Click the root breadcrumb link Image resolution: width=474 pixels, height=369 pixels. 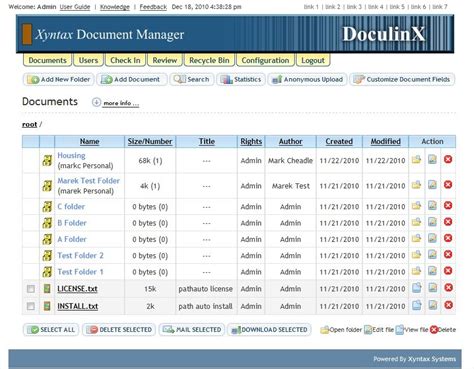[29, 124]
